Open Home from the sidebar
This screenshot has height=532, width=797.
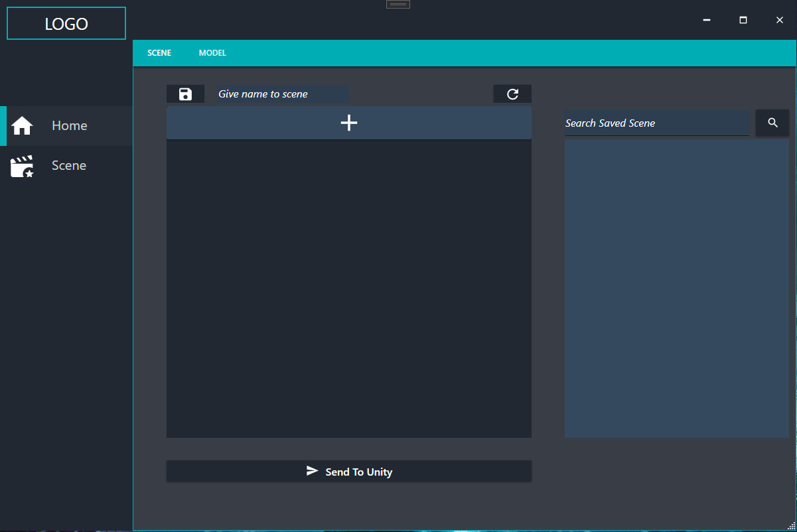point(66,126)
